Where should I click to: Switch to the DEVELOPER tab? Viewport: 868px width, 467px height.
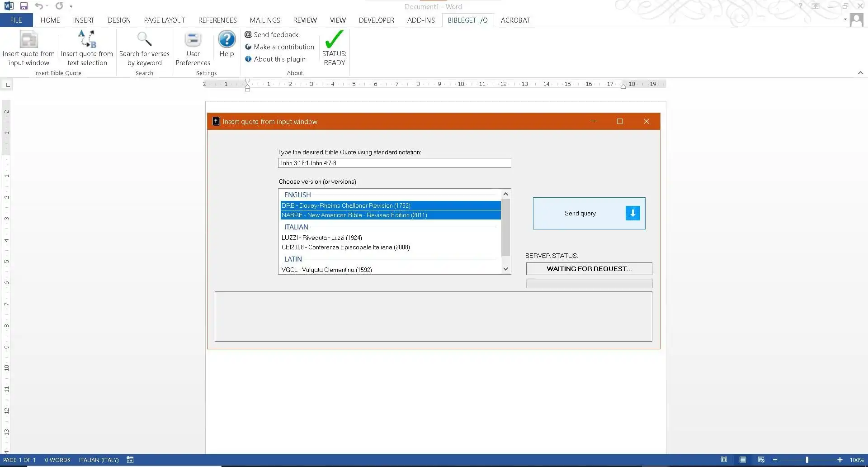pos(377,20)
